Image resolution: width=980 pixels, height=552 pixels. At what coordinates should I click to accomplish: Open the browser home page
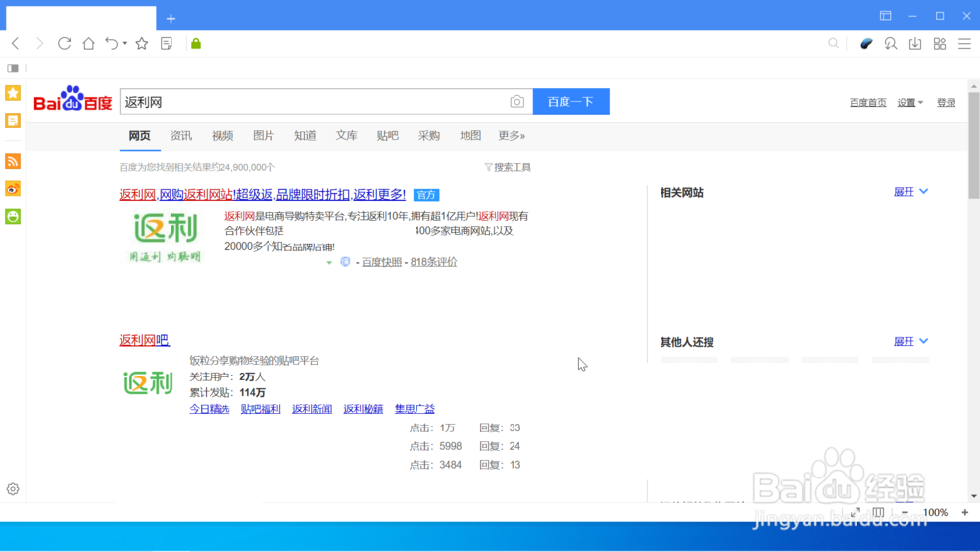[x=89, y=44]
